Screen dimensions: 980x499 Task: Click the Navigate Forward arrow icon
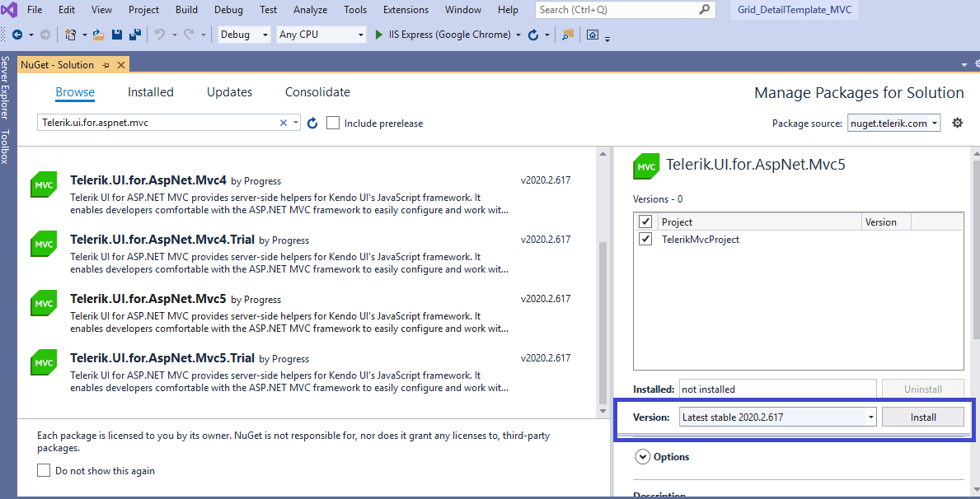tap(45, 35)
